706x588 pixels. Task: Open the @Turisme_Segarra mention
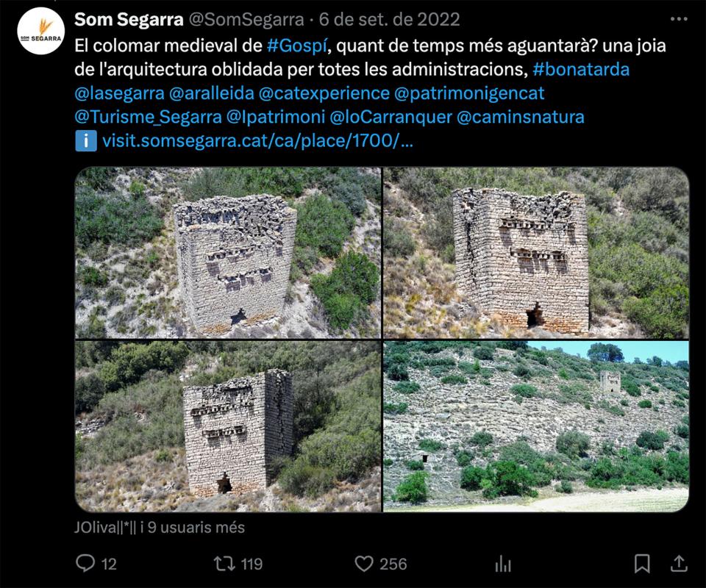(x=148, y=117)
